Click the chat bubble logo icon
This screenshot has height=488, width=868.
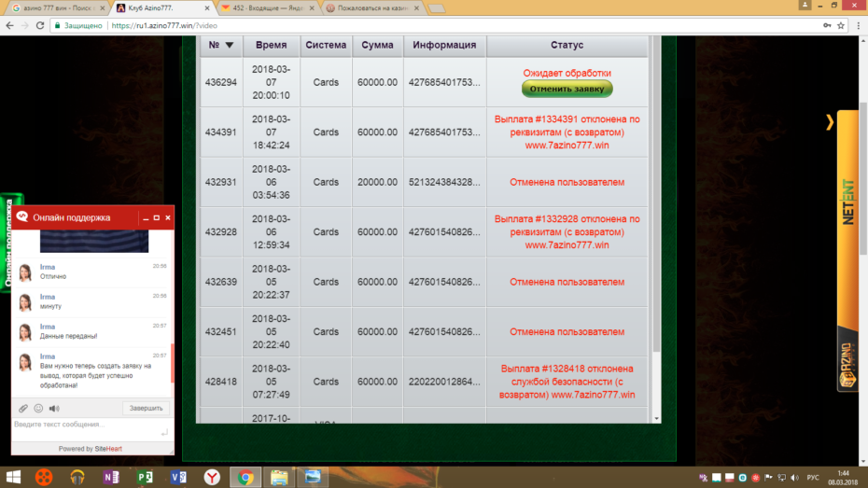point(22,216)
